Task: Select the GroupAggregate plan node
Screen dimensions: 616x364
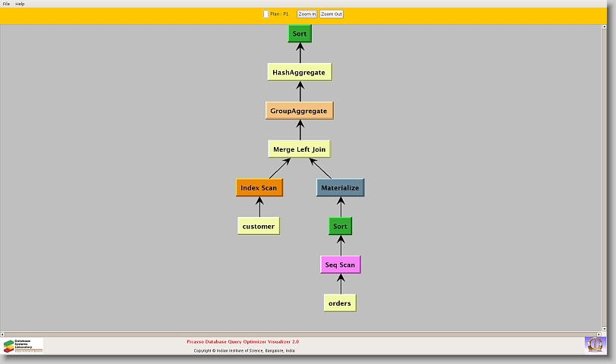Action: [x=299, y=111]
